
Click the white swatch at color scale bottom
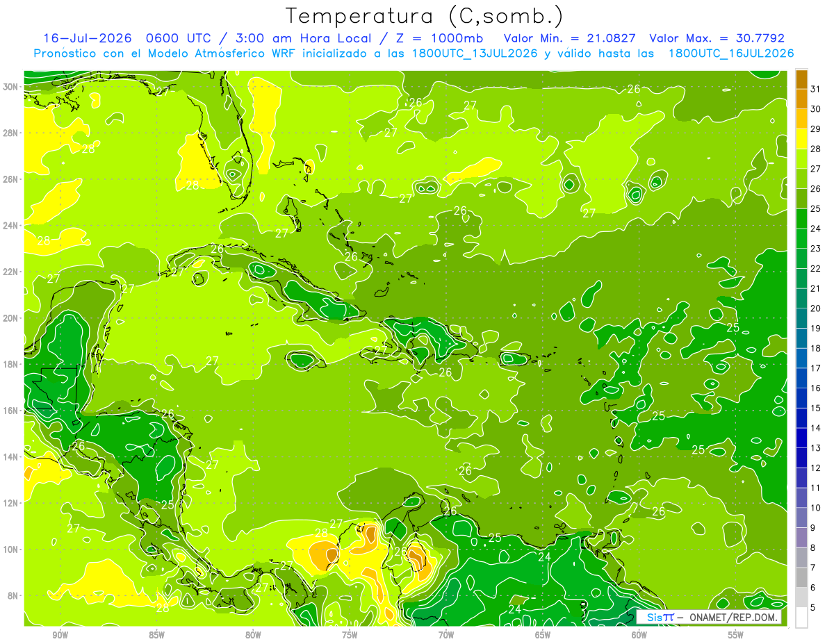click(x=801, y=618)
